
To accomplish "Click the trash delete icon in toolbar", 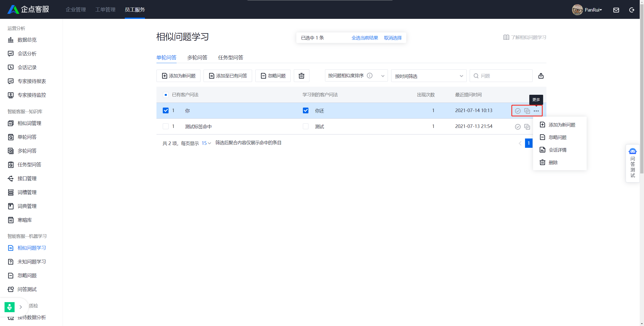I will pyautogui.click(x=301, y=76).
